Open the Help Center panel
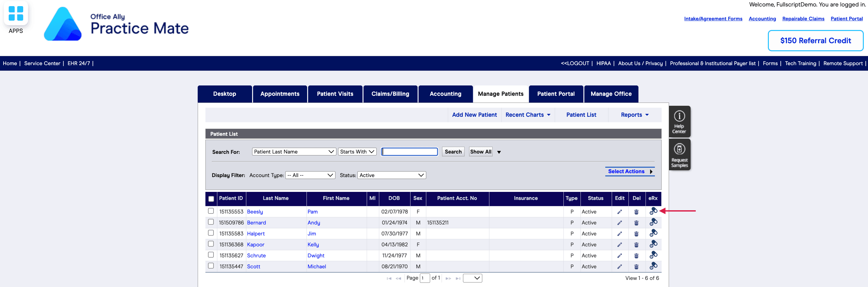The width and height of the screenshot is (868, 287). (x=679, y=122)
